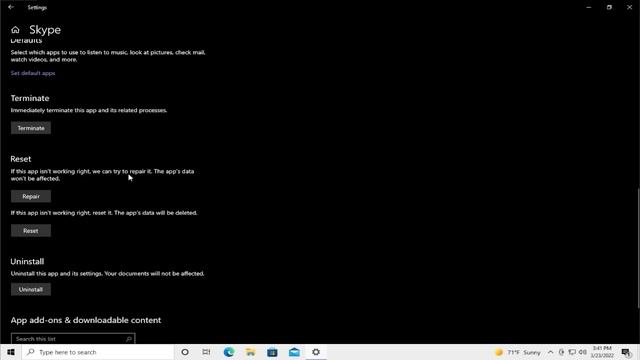Launch Microsoft Edge from the taskbar

(x=229, y=352)
